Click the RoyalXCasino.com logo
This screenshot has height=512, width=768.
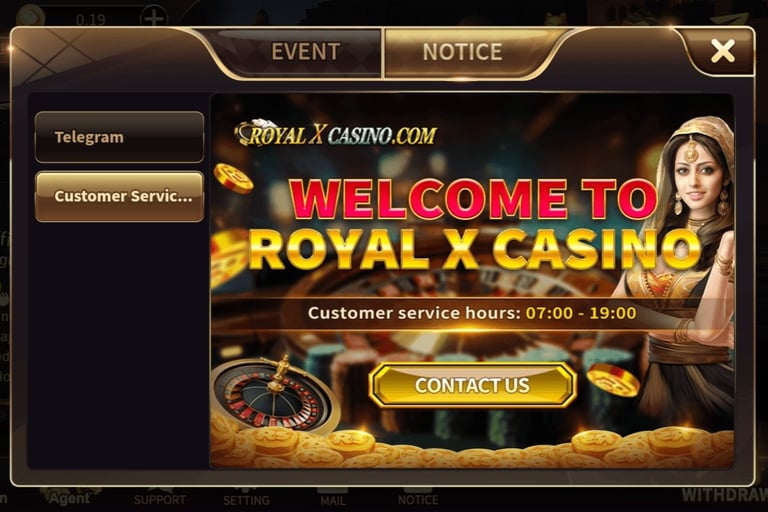(336, 133)
